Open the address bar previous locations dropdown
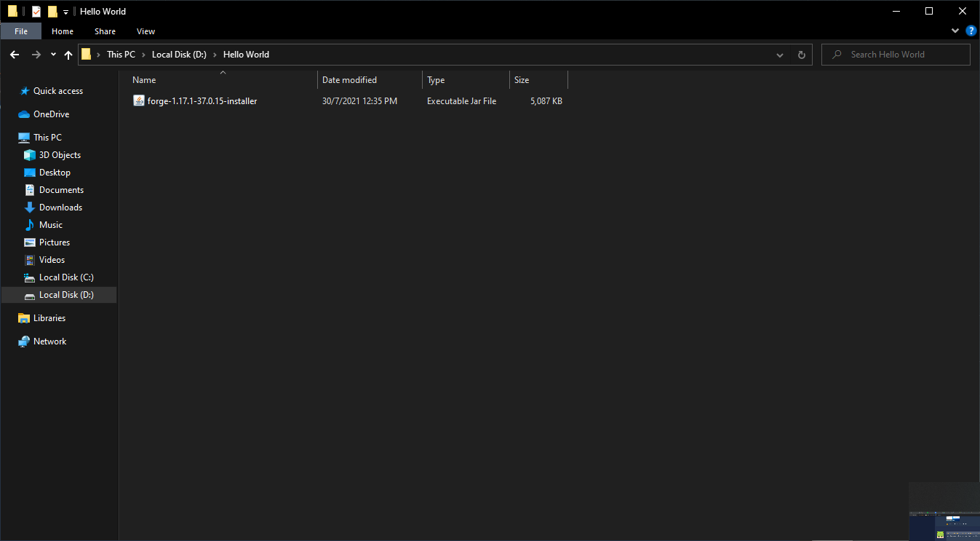This screenshot has width=980, height=541. [780, 55]
